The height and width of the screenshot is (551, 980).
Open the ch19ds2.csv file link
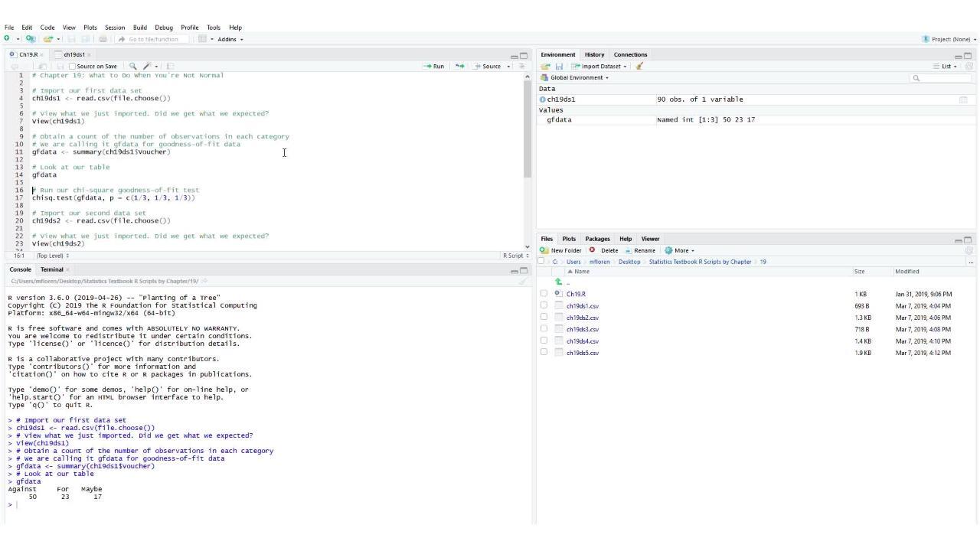[x=583, y=318]
